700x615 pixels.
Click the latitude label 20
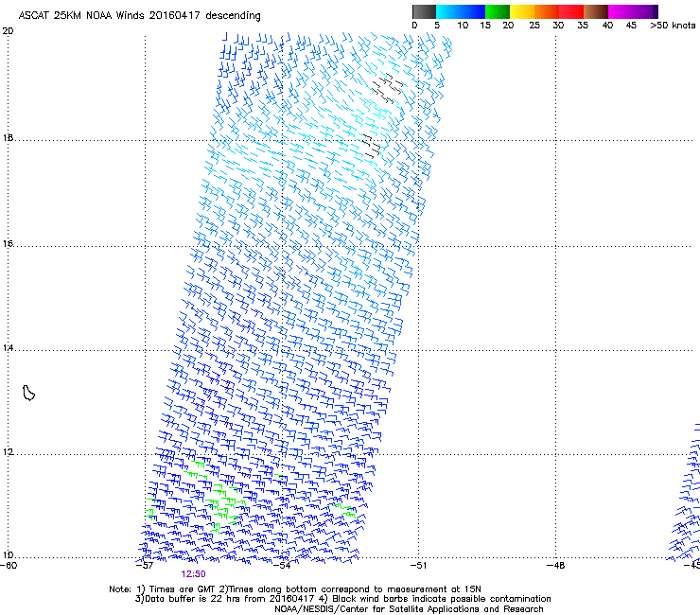(x=8, y=31)
